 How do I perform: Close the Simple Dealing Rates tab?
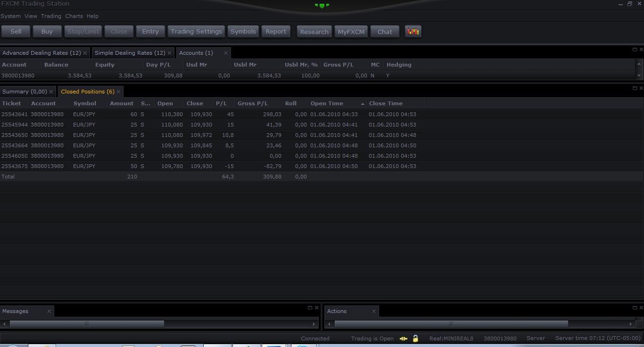[169, 53]
